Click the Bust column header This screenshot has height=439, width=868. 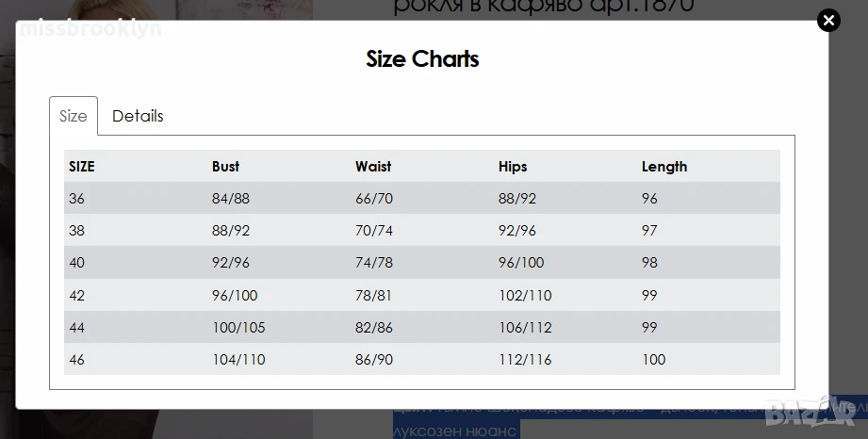(x=225, y=166)
